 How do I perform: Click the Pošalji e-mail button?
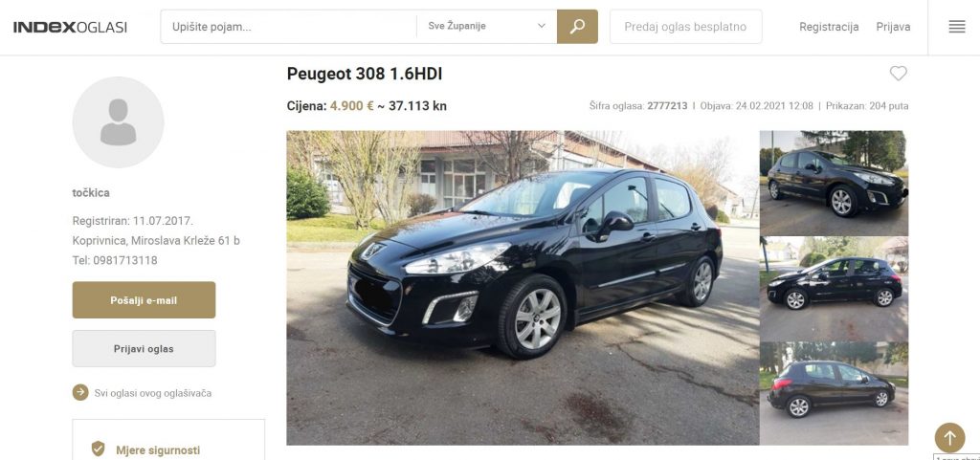tap(144, 300)
